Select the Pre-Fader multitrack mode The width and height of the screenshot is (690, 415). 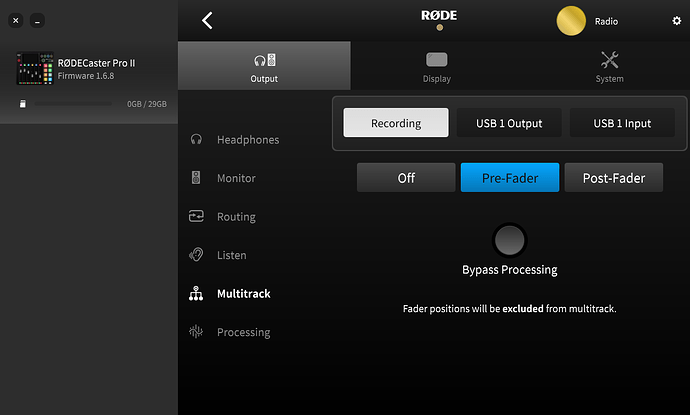(x=510, y=178)
